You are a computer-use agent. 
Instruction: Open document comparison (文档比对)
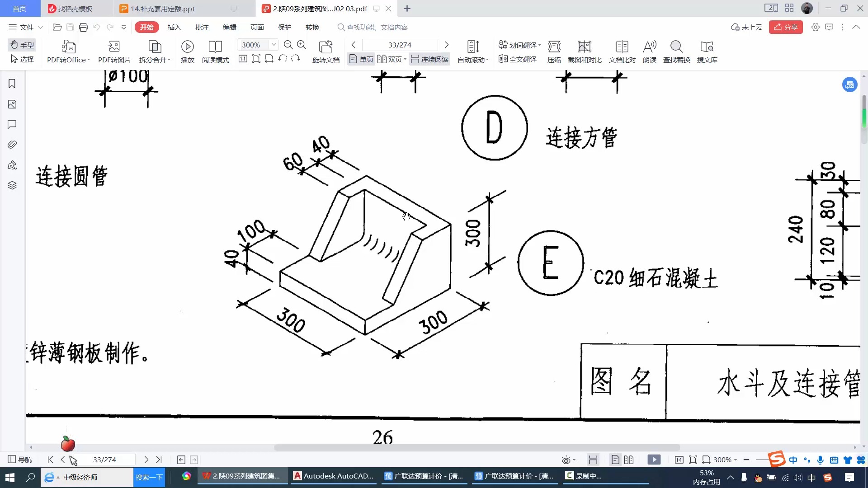coord(622,52)
